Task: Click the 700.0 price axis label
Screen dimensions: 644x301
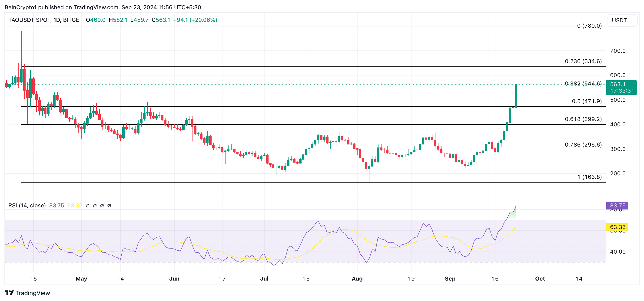Action: (618, 51)
